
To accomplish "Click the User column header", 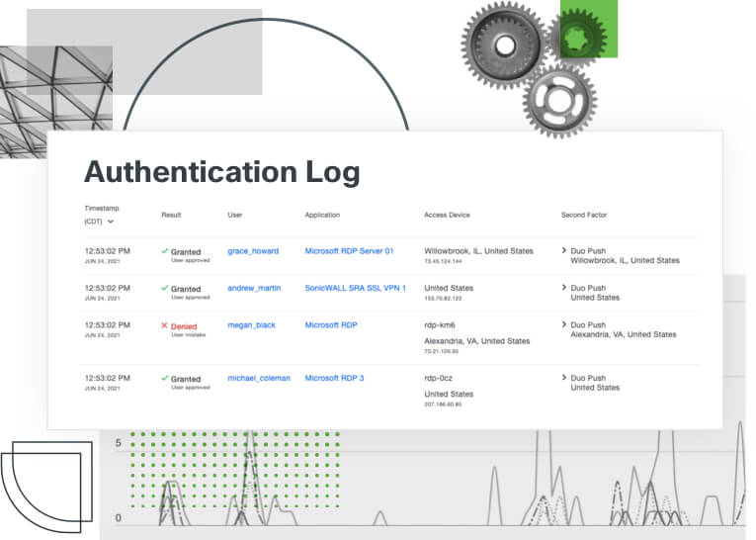I will [235, 215].
